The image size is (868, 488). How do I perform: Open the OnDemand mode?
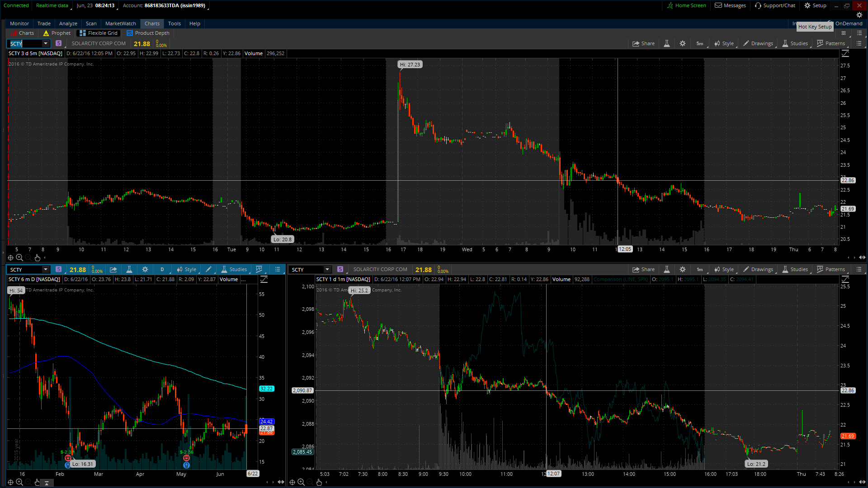coord(849,23)
